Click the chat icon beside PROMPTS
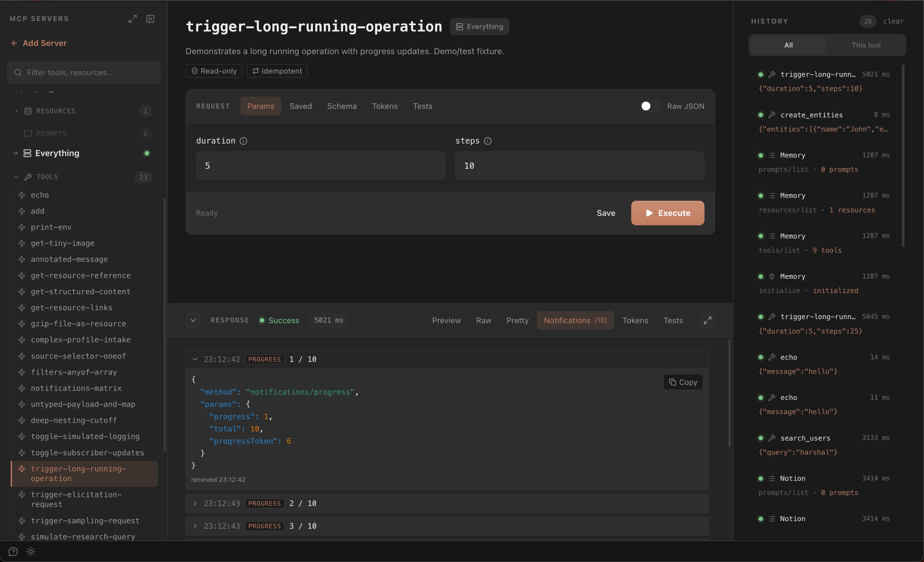The image size is (924, 562). [28, 133]
